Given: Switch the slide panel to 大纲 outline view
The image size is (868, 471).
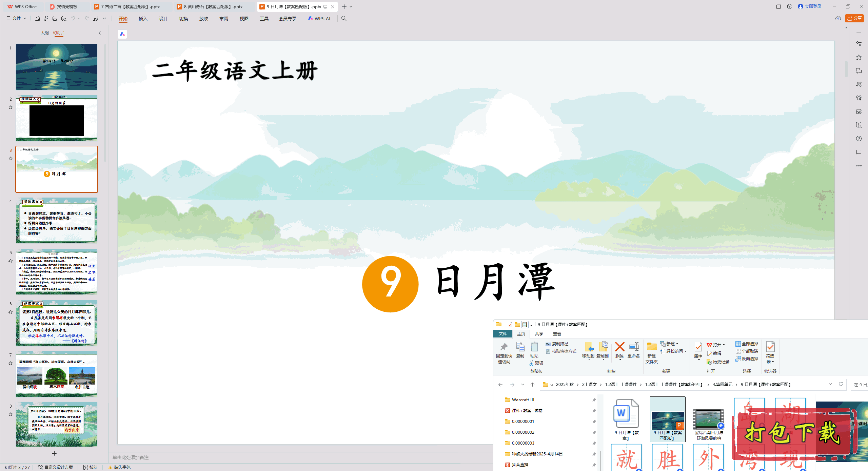Looking at the screenshot, I should pos(44,33).
